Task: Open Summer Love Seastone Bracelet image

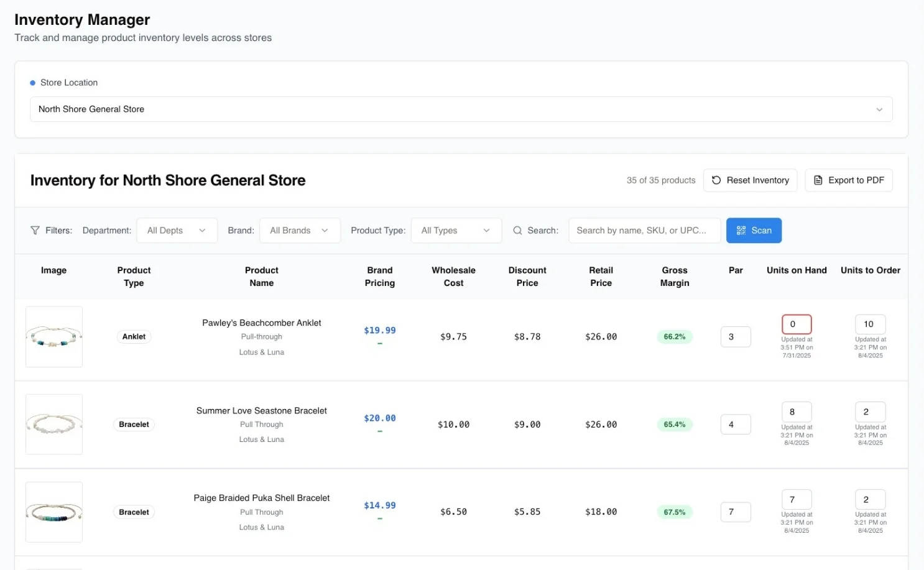Action: pos(54,425)
